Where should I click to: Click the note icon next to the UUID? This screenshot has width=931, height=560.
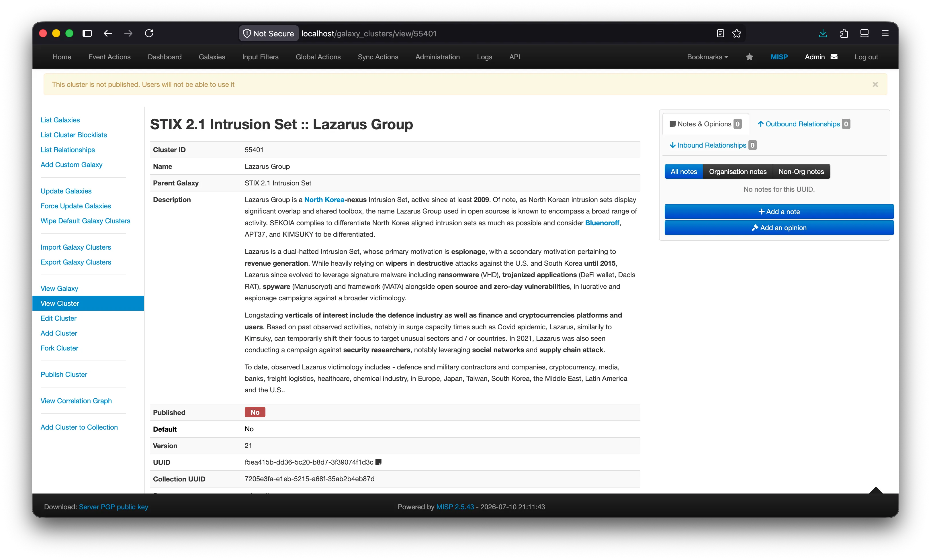pyautogui.click(x=379, y=462)
